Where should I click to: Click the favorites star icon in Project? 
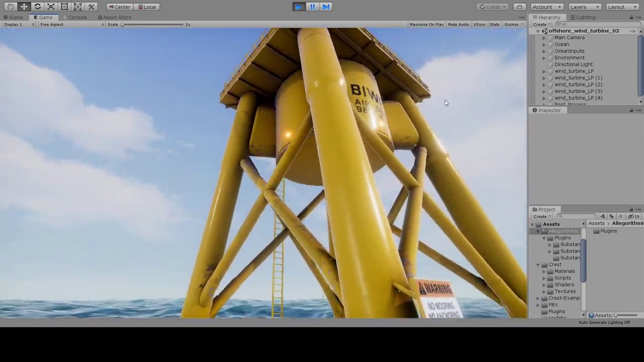tap(620, 216)
